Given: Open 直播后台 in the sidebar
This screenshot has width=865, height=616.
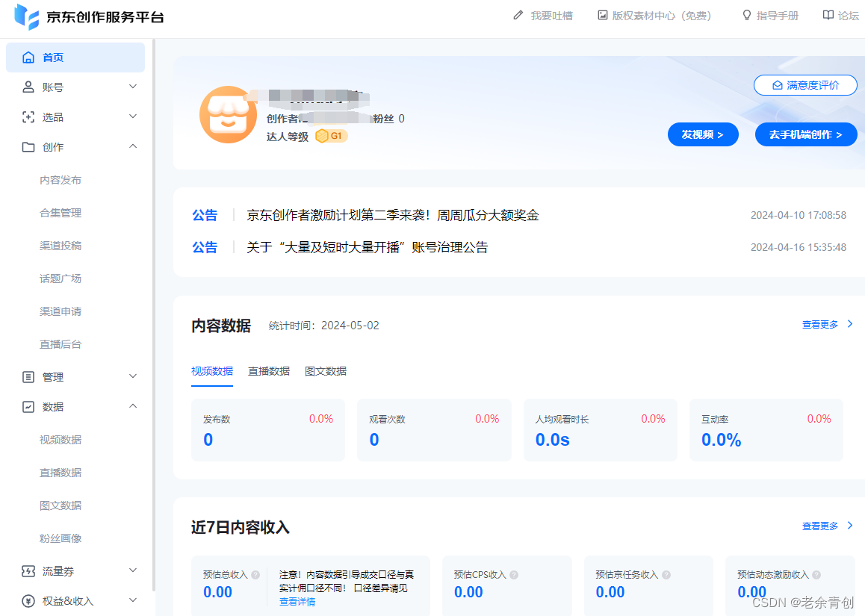Looking at the screenshot, I should [x=61, y=345].
